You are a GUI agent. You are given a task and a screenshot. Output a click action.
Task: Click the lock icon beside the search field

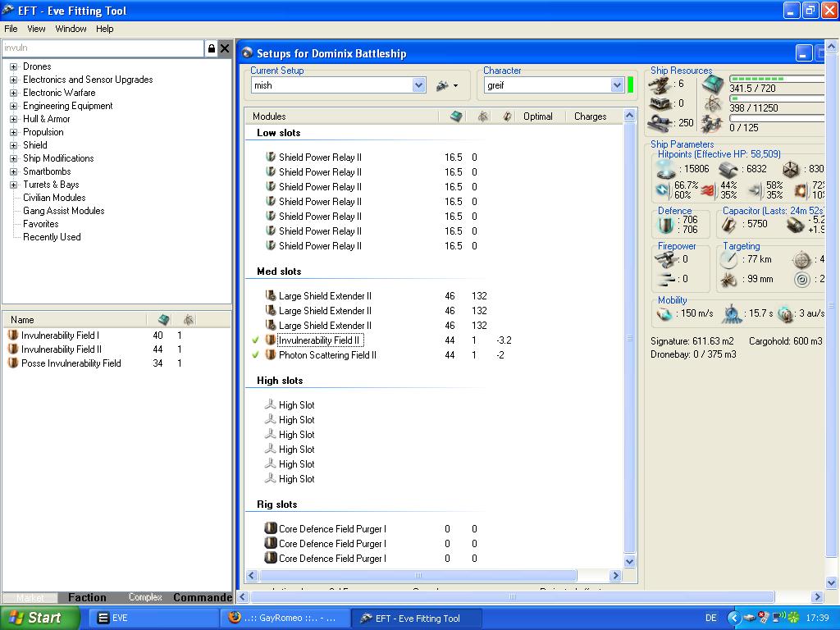coord(212,48)
